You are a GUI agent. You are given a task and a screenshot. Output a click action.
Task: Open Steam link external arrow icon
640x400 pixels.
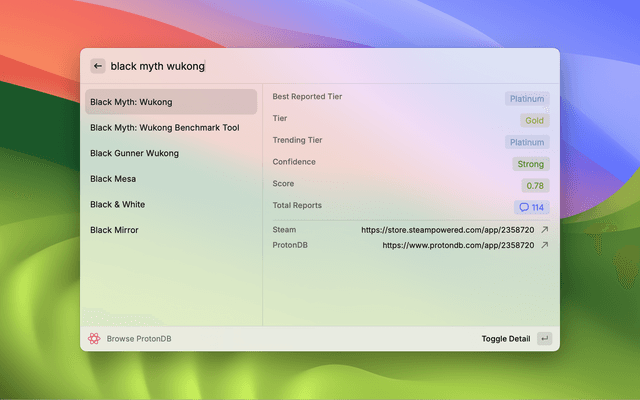[544, 230]
